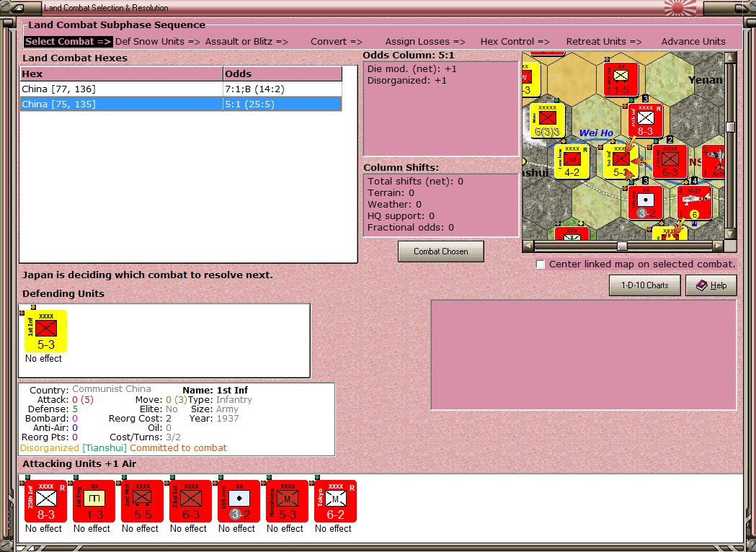Viewport: 756px width, 552px height.
Task: Click the 105 mm 3-2 counter on map
Action: [645, 203]
